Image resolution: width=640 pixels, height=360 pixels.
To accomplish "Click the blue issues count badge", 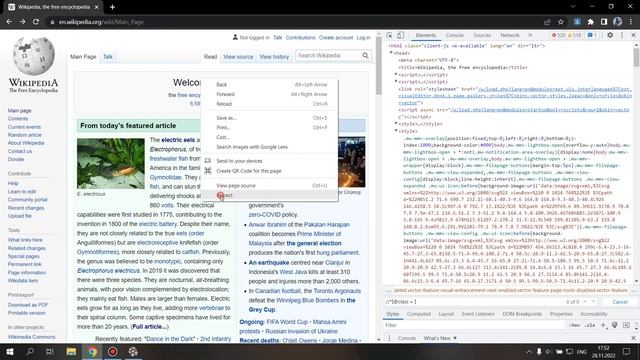I will (592, 36).
